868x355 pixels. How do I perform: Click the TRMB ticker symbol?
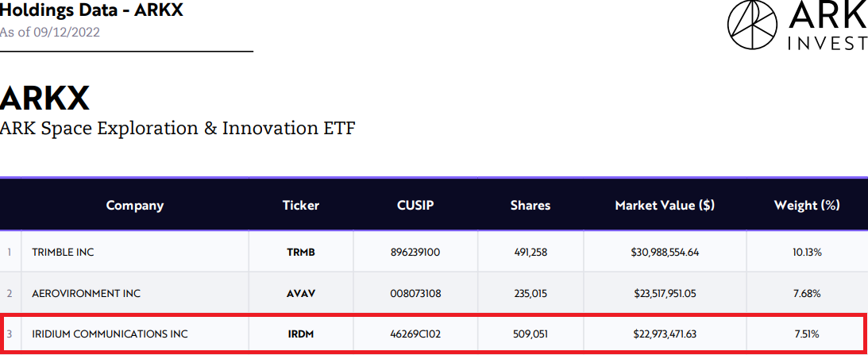pos(301,253)
